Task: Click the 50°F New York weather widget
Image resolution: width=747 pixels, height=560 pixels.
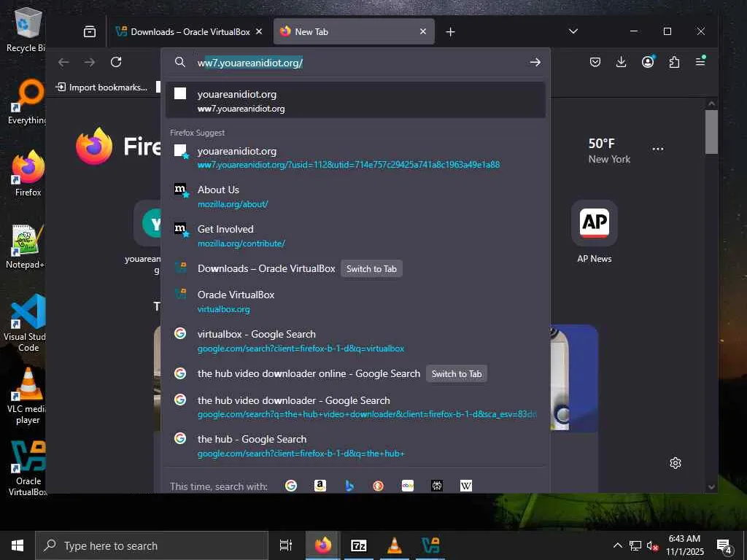Action: pyautogui.click(x=609, y=151)
